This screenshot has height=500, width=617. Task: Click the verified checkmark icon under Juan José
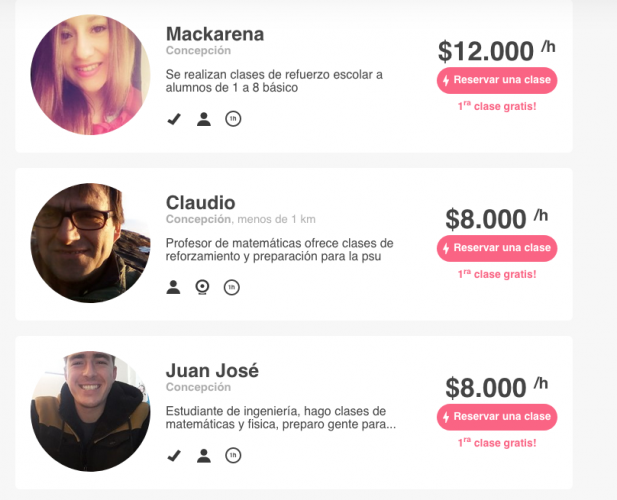tap(174, 456)
